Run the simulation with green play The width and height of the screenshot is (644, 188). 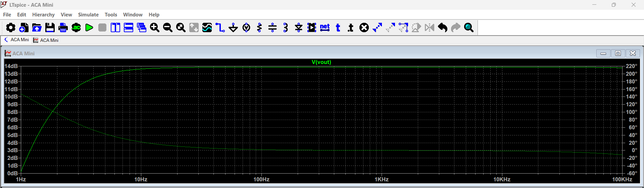pos(89,27)
